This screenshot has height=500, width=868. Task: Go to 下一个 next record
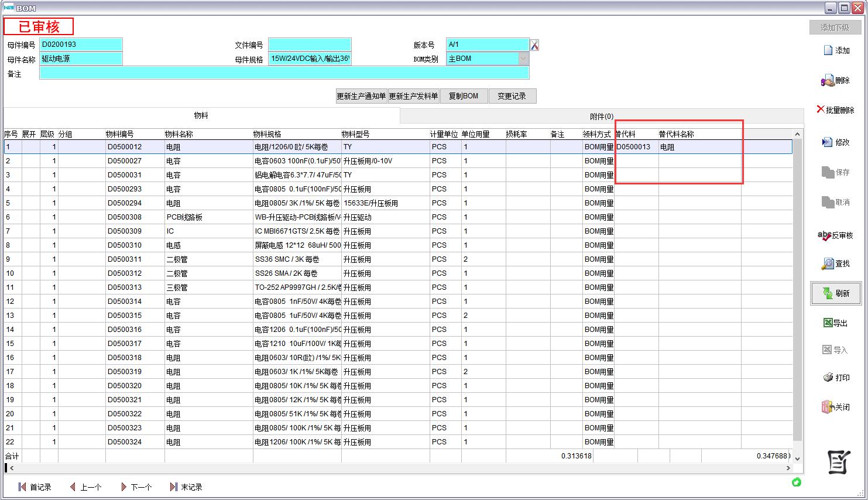136,487
